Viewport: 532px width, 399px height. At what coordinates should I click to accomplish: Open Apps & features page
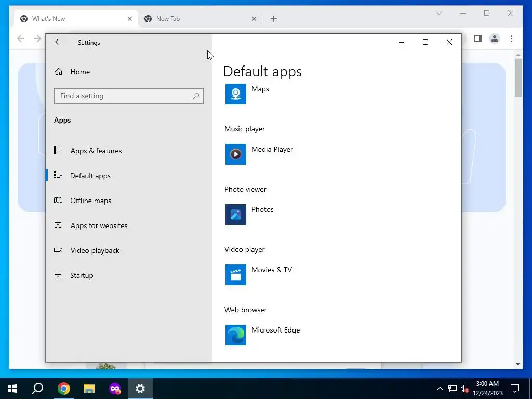point(96,151)
